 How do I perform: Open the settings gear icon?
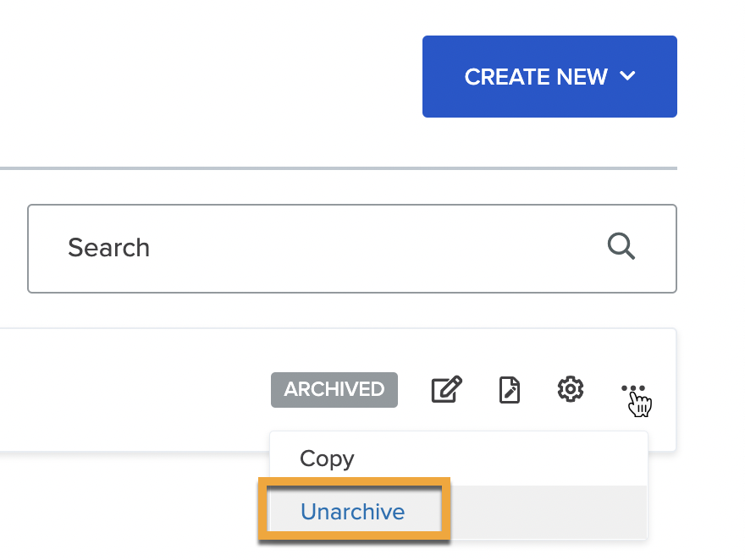click(570, 389)
